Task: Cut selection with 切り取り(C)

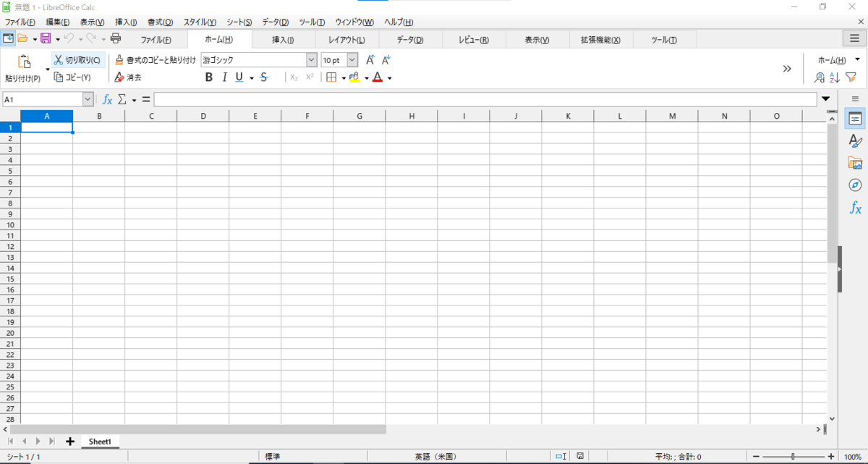Action: [77, 60]
